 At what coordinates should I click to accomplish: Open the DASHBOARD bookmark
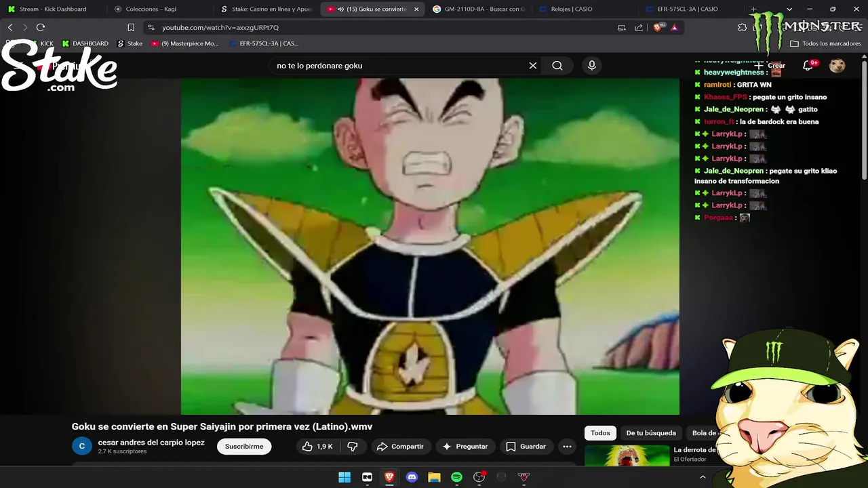(x=85, y=43)
